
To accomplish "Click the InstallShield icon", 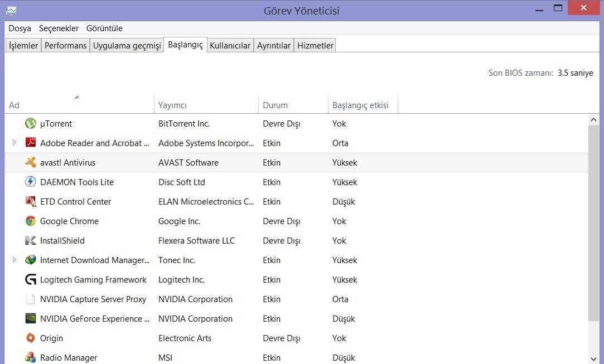I will pos(31,240).
